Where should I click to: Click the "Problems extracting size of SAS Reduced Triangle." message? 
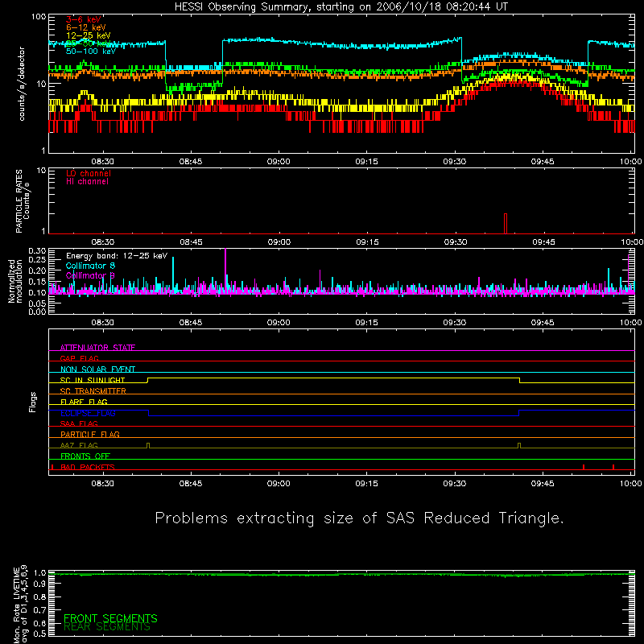click(359, 518)
